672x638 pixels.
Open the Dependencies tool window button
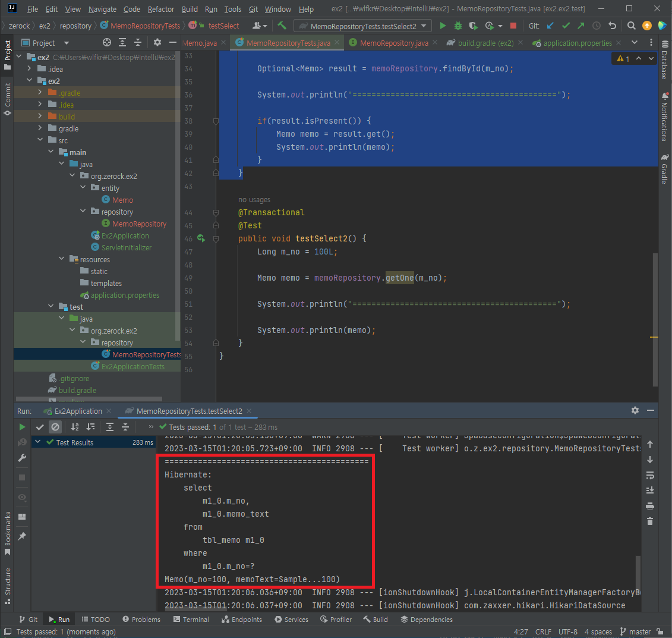(427, 619)
